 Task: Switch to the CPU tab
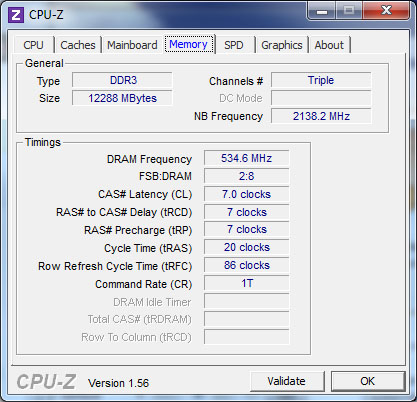(33, 45)
